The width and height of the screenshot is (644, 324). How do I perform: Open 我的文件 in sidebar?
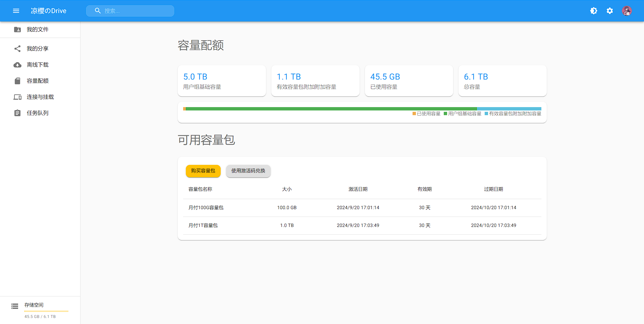(40, 30)
